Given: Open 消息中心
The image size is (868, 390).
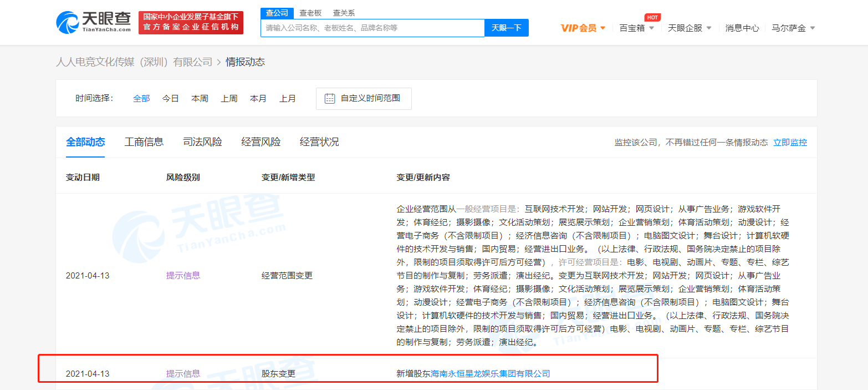Looking at the screenshot, I should 742,28.
